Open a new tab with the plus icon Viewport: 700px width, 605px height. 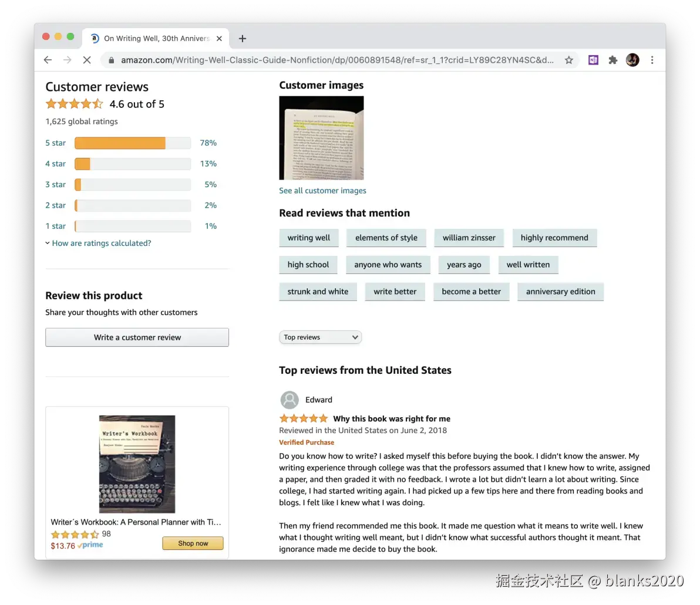tap(243, 38)
